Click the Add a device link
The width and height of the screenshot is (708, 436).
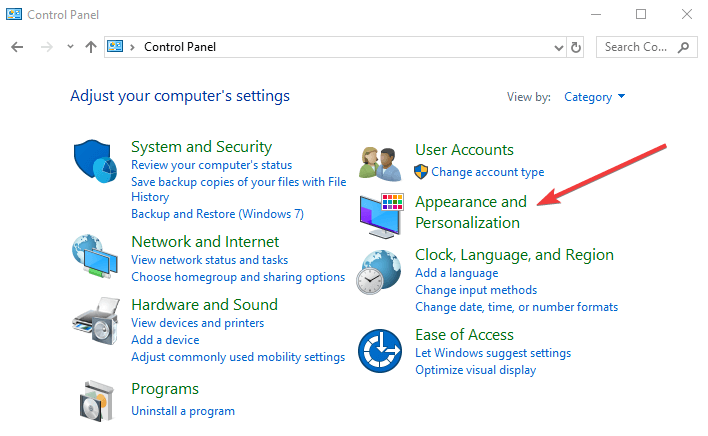(x=165, y=340)
